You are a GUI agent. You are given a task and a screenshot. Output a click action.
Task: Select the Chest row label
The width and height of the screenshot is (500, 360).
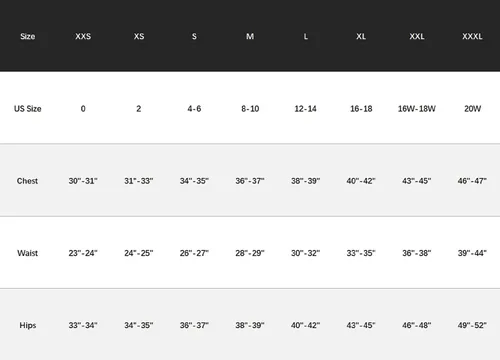[x=27, y=181]
